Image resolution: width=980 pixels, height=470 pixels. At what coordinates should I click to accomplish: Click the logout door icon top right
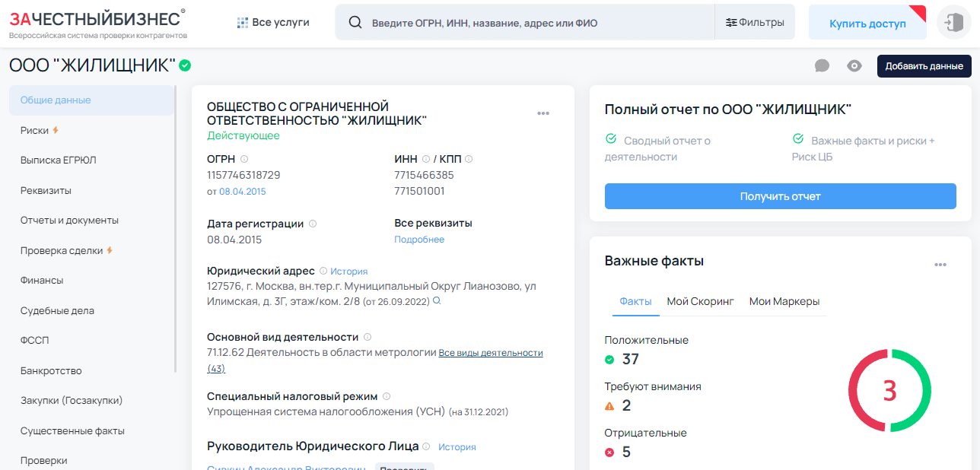[956, 21]
